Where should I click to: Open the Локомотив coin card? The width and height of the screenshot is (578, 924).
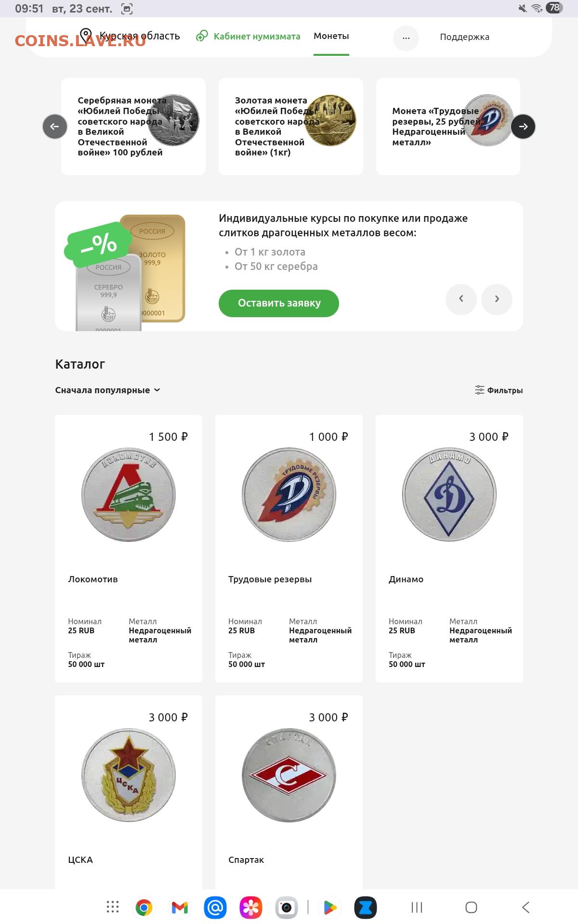click(x=129, y=549)
